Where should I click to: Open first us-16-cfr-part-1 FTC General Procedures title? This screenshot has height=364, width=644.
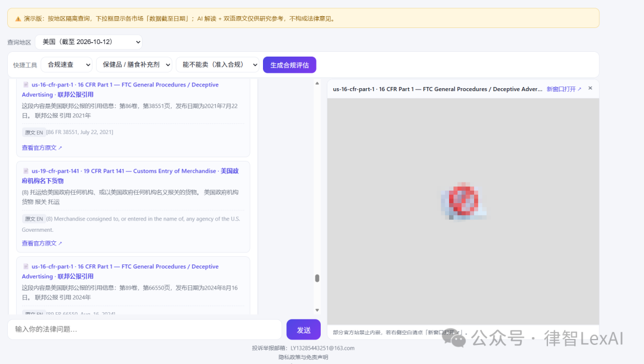pyautogui.click(x=120, y=89)
